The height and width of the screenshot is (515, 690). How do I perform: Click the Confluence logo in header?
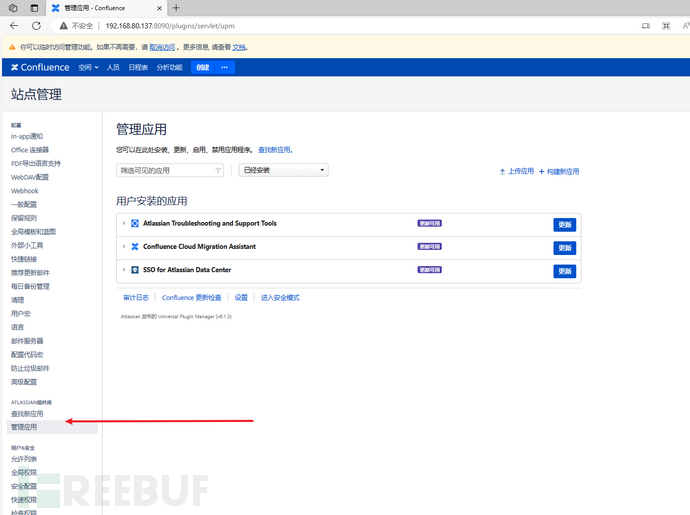(x=40, y=67)
